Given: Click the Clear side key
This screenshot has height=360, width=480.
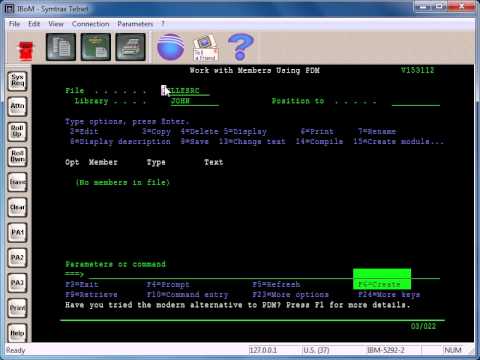Looking at the screenshot, I should 17,207.
